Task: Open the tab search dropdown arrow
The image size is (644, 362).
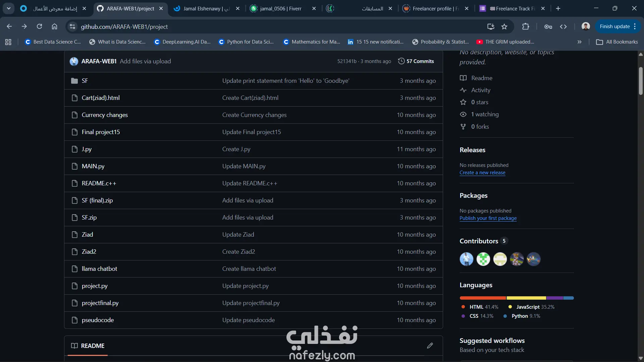Action: (9, 8)
